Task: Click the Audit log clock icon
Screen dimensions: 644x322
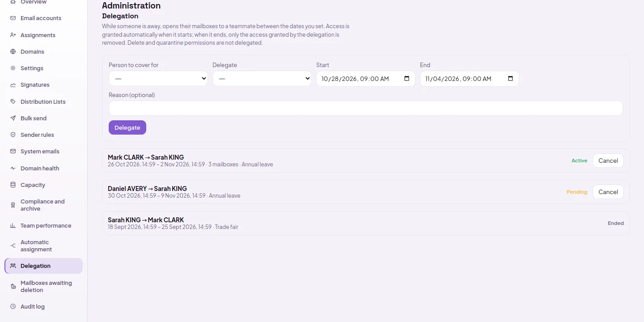Action: [13, 307]
